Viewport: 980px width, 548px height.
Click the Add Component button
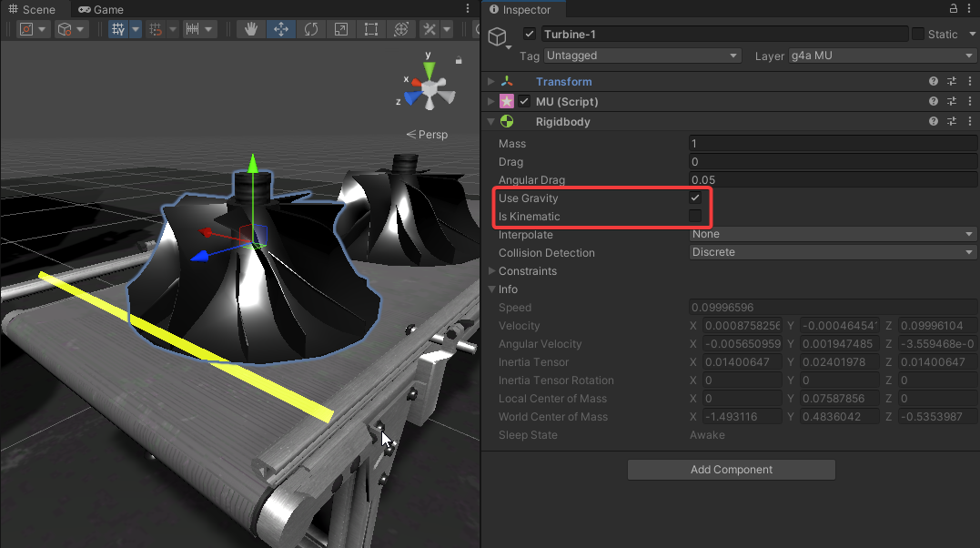pyautogui.click(x=731, y=470)
